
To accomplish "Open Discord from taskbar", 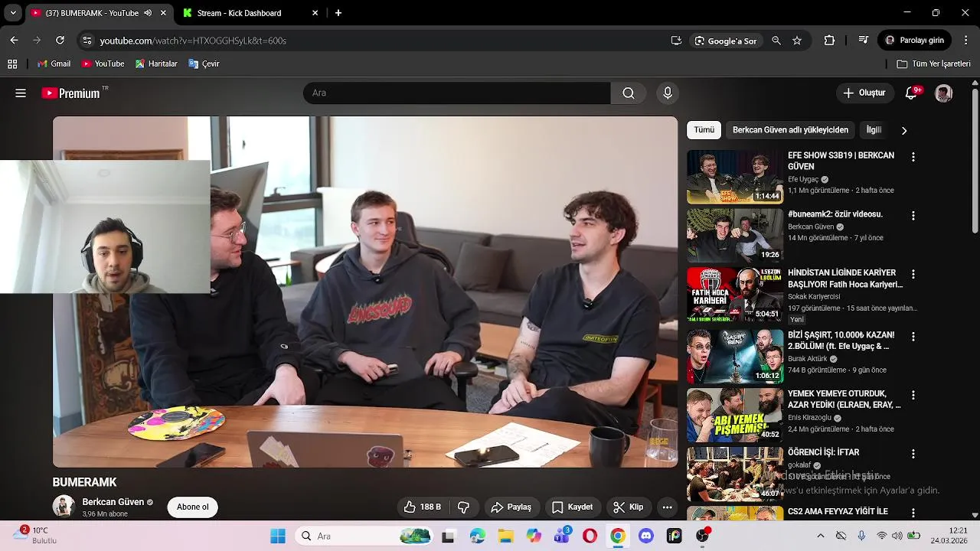I will [x=645, y=536].
